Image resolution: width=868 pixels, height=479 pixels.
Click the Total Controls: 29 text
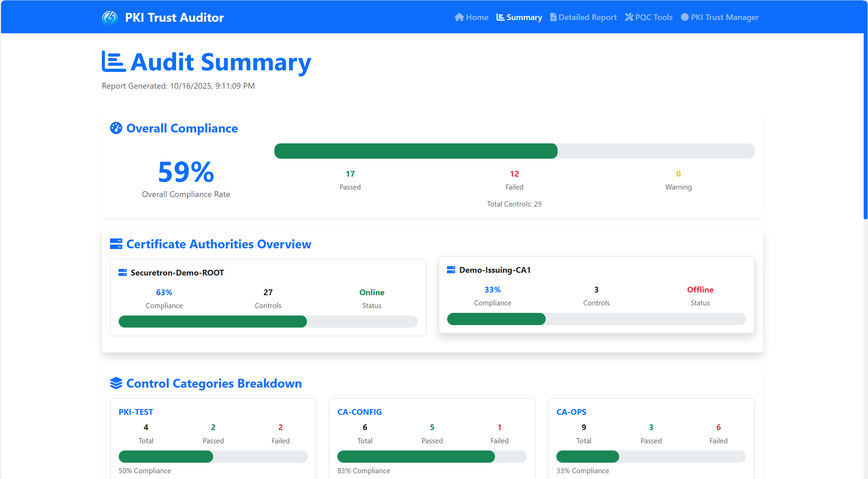[x=514, y=204]
